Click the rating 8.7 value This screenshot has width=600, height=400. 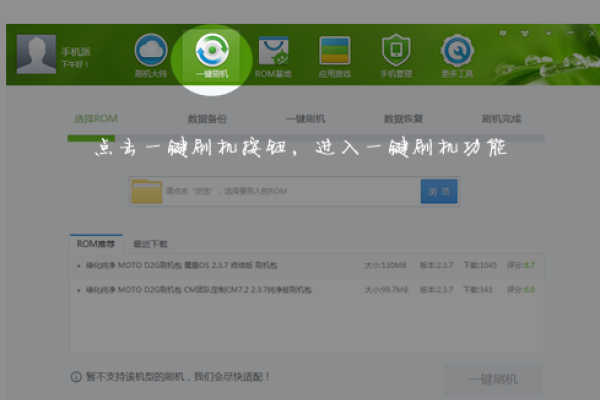(x=529, y=265)
